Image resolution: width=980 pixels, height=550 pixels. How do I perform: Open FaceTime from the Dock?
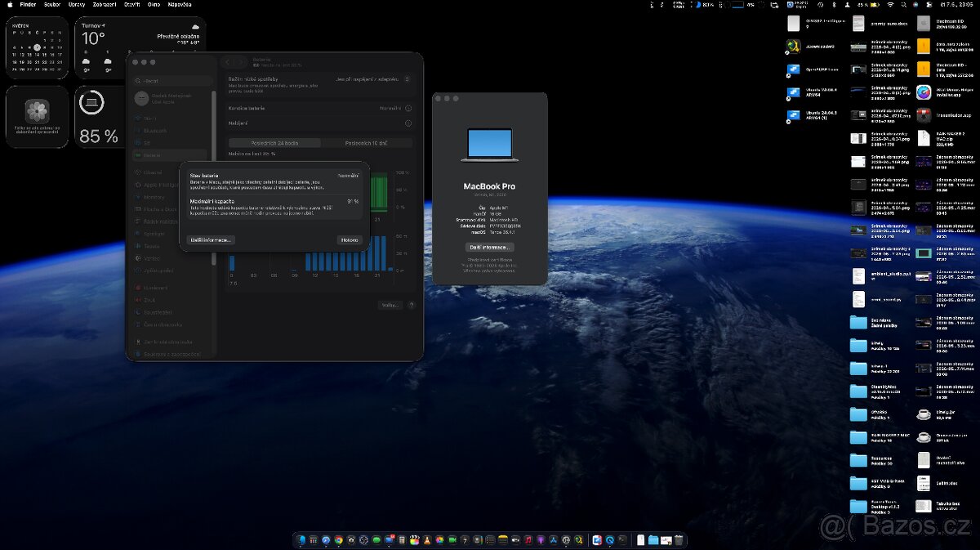[x=452, y=540]
